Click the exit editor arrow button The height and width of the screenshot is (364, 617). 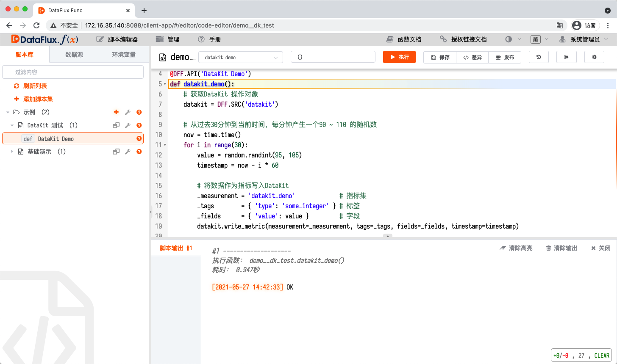567,57
